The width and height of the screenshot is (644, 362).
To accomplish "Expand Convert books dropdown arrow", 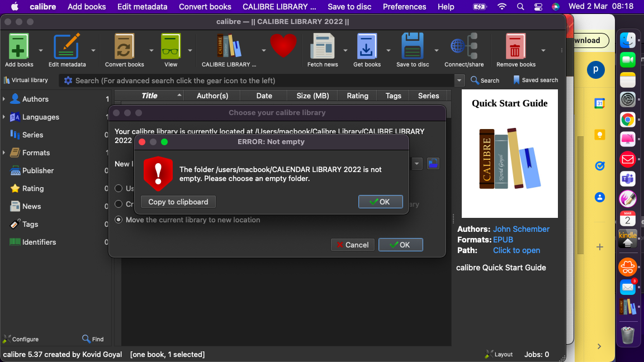I will pyautogui.click(x=151, y=50).
